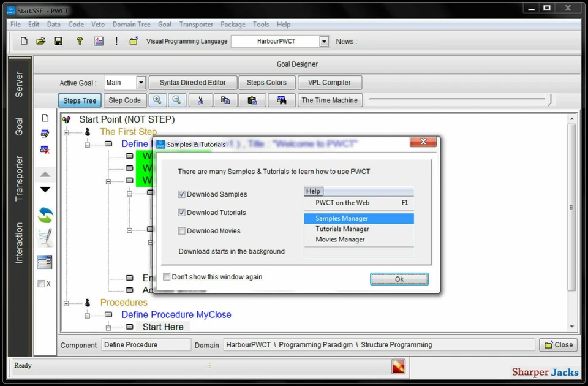Click the Paste icon on the steps toolbar

click(252, 100)
